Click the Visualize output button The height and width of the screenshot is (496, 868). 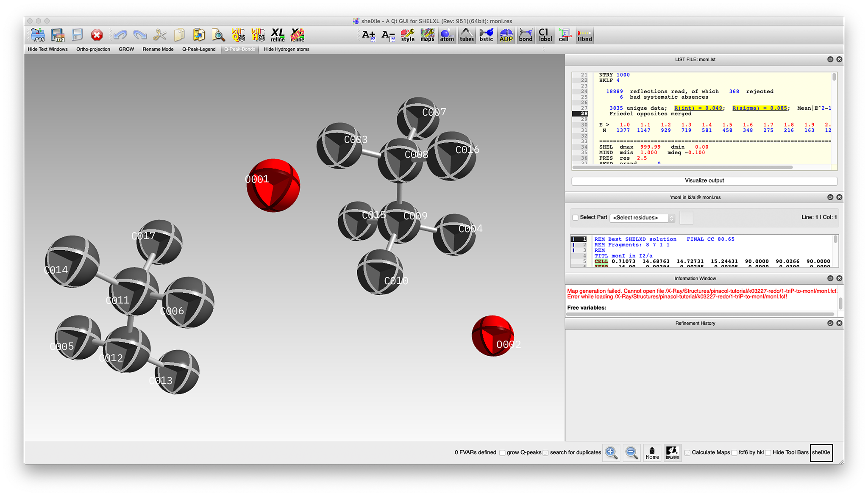(704, 181)
